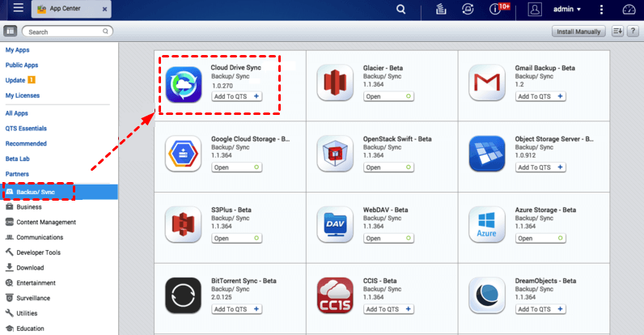The image size is (644, 335).
Task: Click the Cloud Drive Sync title
Action: pos(235,67)
